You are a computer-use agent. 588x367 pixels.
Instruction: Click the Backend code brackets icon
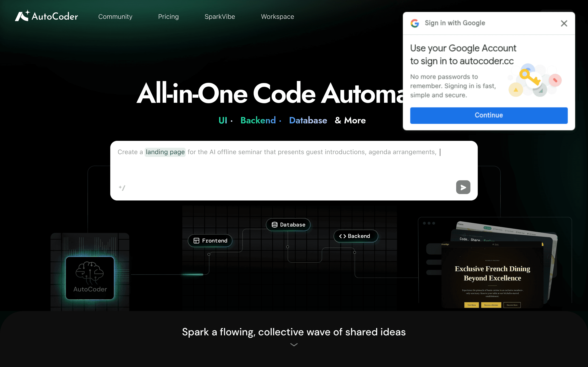click(342, 236)
